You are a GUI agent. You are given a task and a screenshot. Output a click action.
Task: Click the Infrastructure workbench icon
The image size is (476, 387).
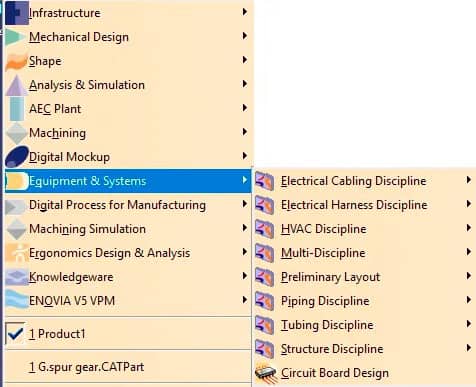tap(16, 13)
